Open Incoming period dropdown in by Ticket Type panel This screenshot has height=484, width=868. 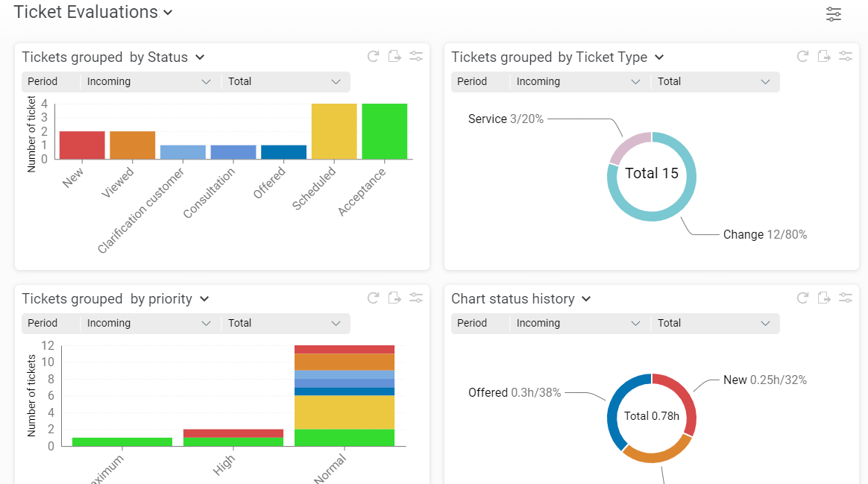point(578,82)
